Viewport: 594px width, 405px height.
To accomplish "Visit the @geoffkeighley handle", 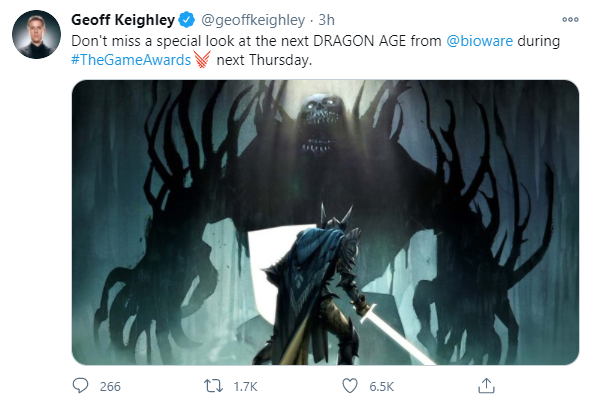I will point(253,20).
